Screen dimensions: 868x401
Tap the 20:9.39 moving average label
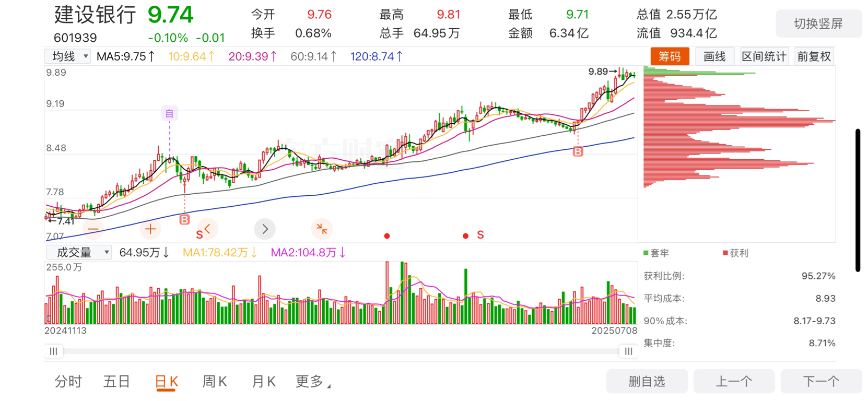253,56
